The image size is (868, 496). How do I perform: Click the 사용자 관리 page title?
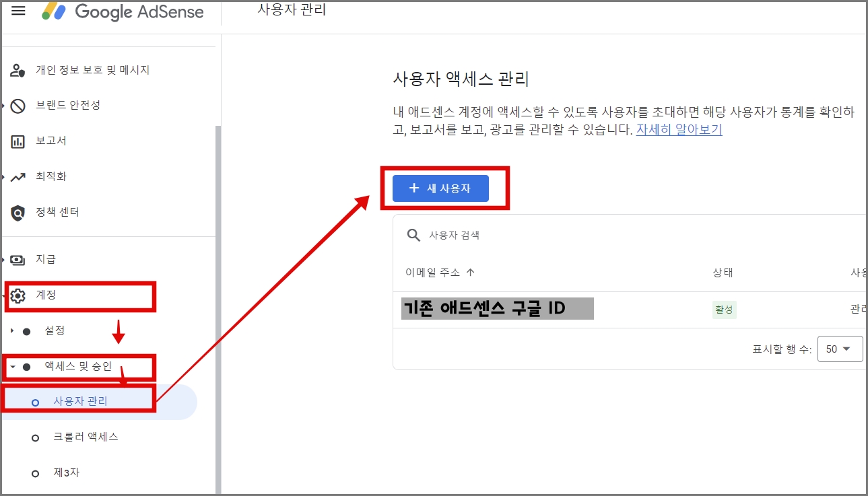tap(292, 10)
